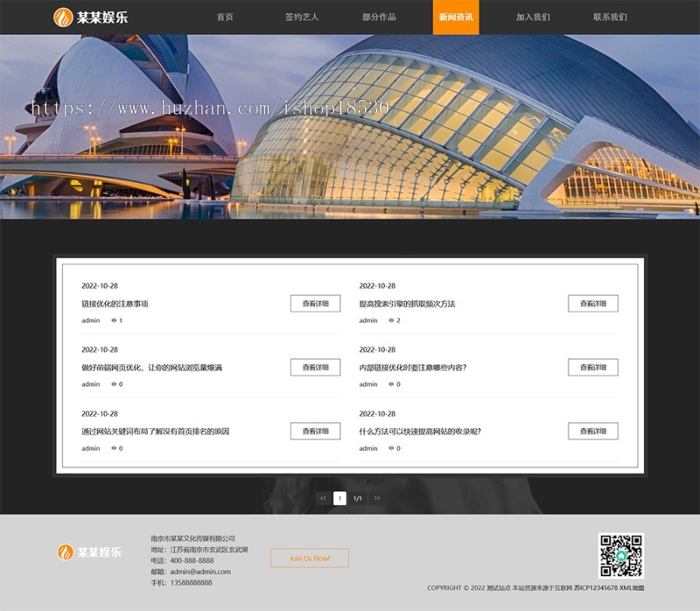Open article 做好前端网页优化，让你的网站浏览量爆满

tap(152, 368)
